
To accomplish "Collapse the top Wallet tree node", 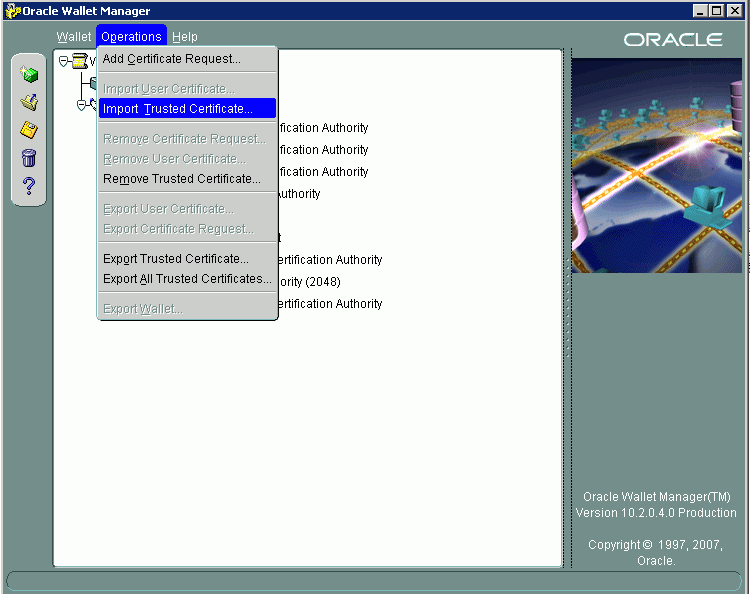I will (63, 61).
